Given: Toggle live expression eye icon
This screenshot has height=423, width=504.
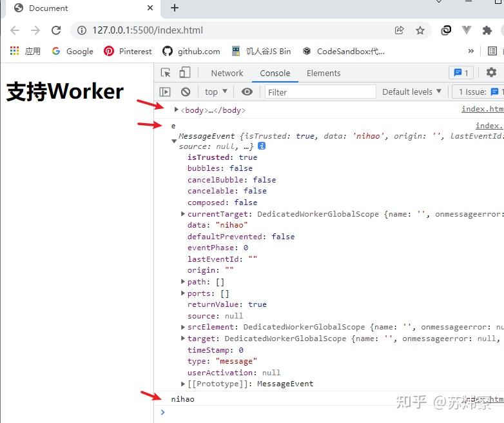Looking at the screenshot, I should [x=247, y=92].
